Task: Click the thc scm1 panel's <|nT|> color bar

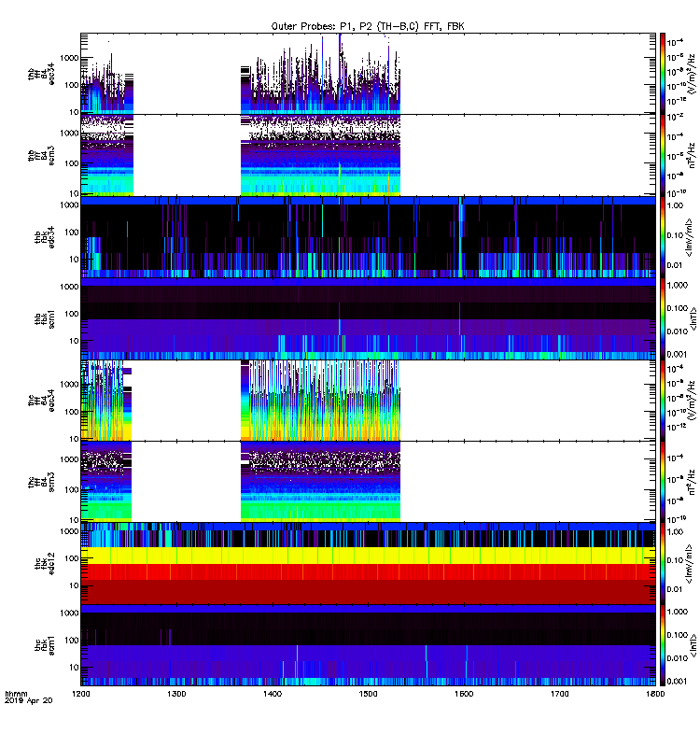Action: coord(662,644)
